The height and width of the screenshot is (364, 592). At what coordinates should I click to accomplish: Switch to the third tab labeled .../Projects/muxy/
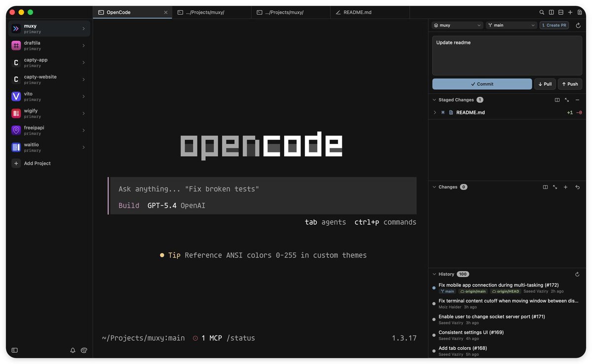pyautogui.click(x=291, y=12)
